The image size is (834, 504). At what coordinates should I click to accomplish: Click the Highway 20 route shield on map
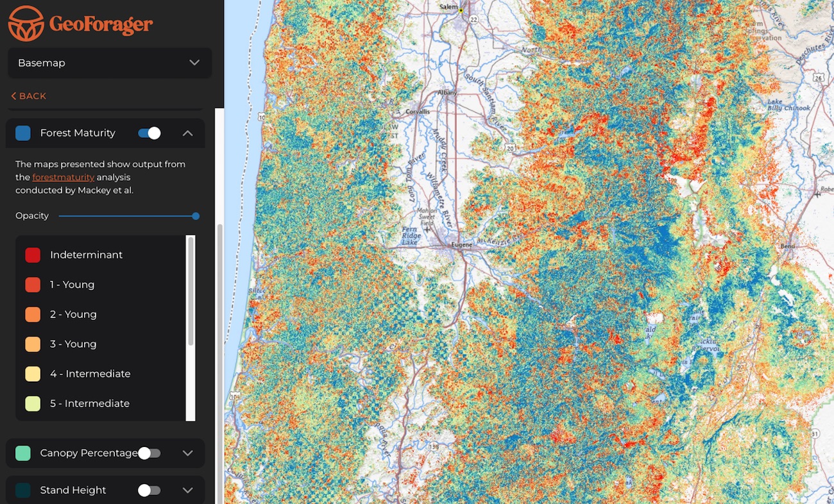[509, 148]
